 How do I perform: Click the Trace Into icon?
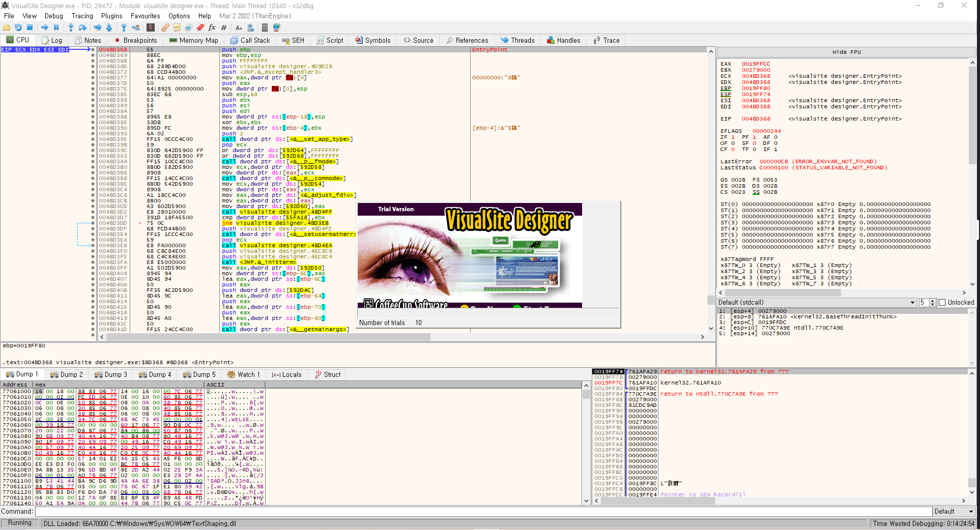click(98, 27)
